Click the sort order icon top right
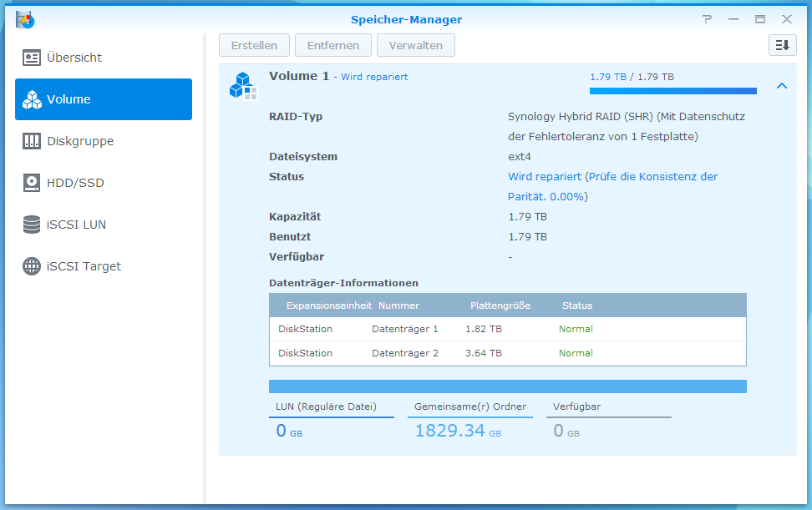 782,45
